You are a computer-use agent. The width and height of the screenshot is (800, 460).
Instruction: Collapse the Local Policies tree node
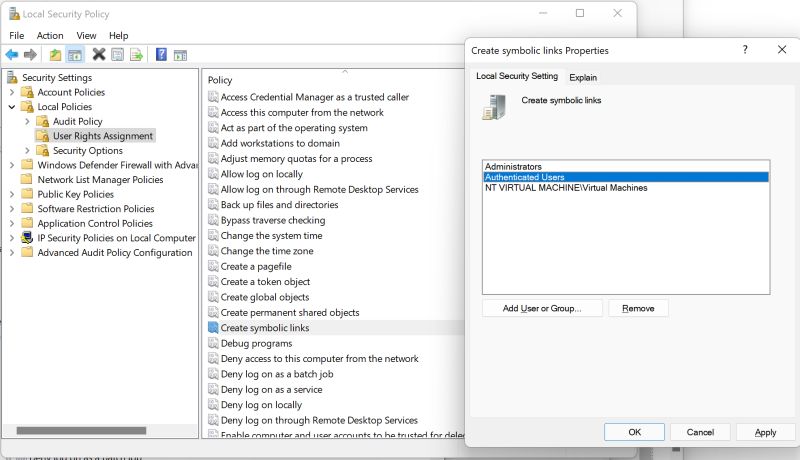(12, 107)
